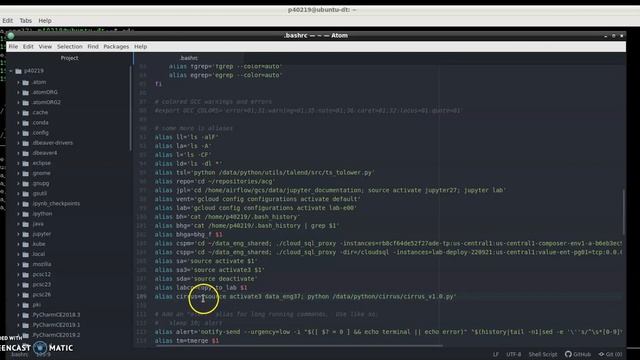Open the Selection menu
Image resolution: width=640 pixels, height=360 pixels.
click(x=70, y=47)
